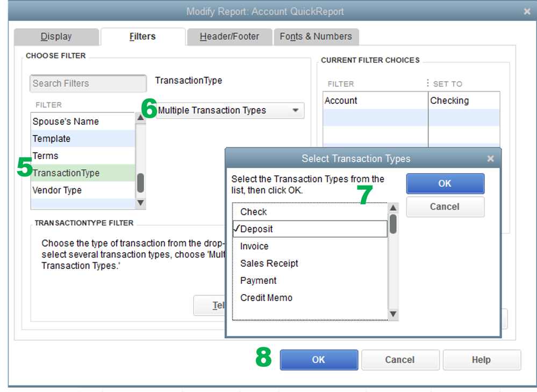Screen dimensions: 537x392
Task: Click the partially hidden Tell me more button
Action: pos(209,305)
